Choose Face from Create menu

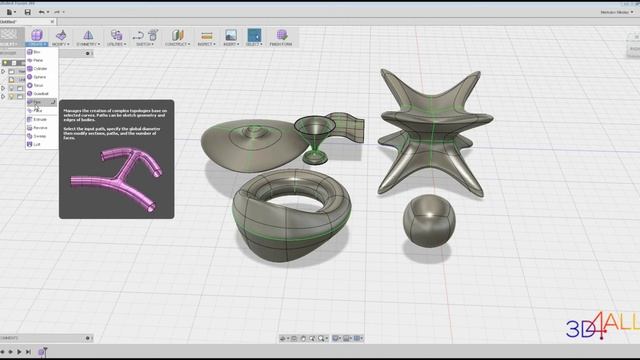tap(42, 111)
